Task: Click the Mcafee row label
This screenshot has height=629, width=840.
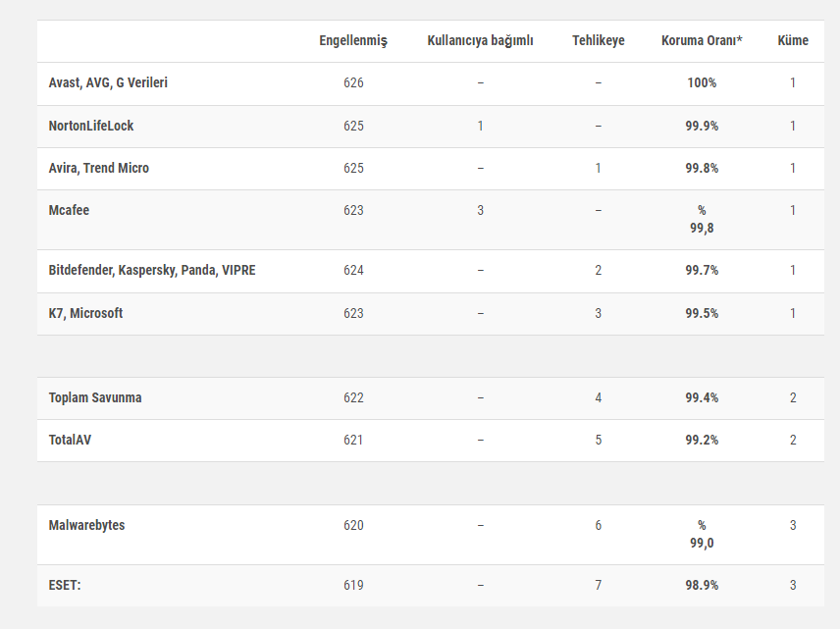Action: (x=69, y=210)
